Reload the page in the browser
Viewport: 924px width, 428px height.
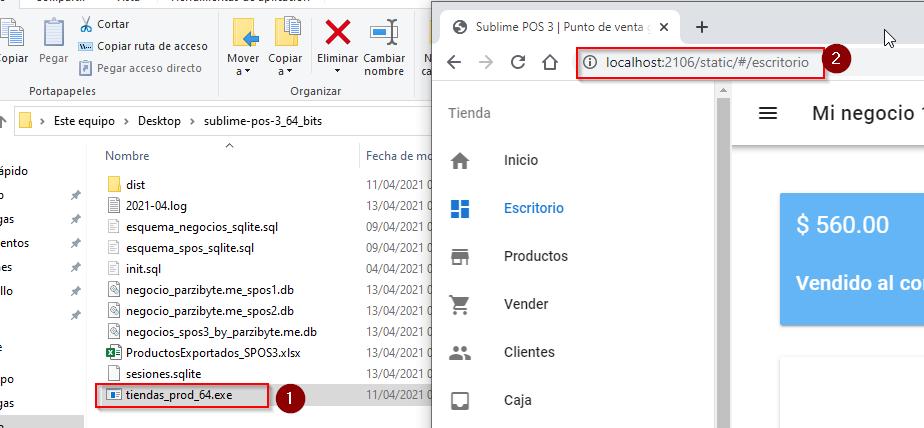click(x=518, y=62)
